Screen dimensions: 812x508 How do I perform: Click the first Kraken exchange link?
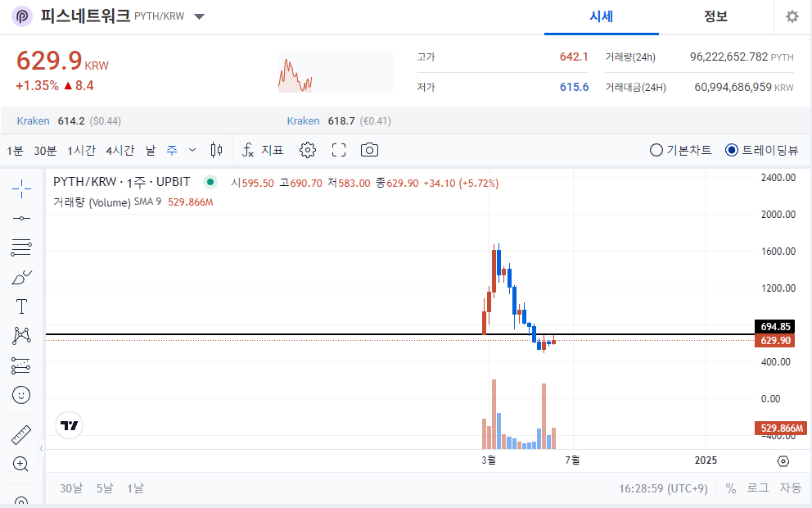pyautogui.click(x=33, y=120)
